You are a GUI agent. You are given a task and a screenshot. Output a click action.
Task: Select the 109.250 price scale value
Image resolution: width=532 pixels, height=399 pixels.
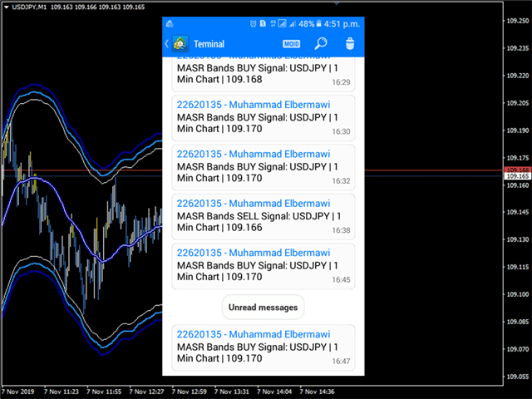click(x=517, y=21)
